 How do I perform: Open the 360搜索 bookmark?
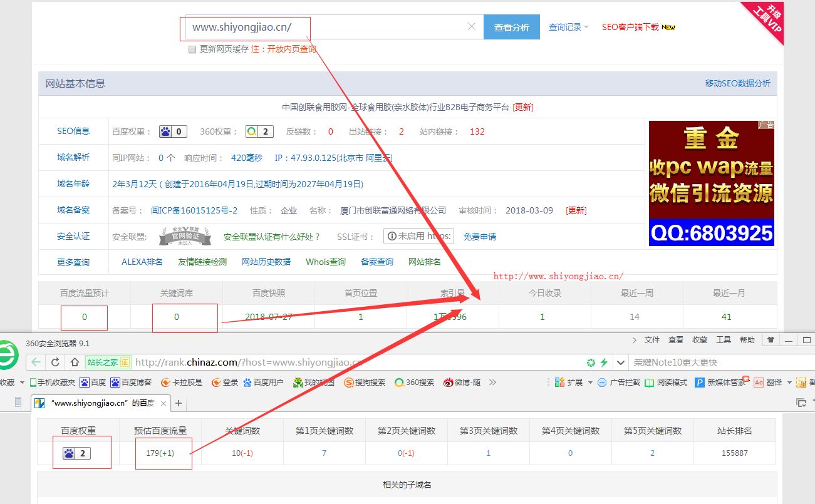(x=413, y=382)
